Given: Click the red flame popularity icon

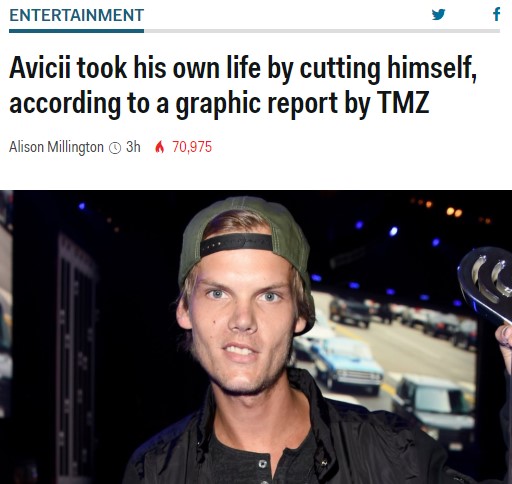Looking at the screenshot, I should coord(160,147).
